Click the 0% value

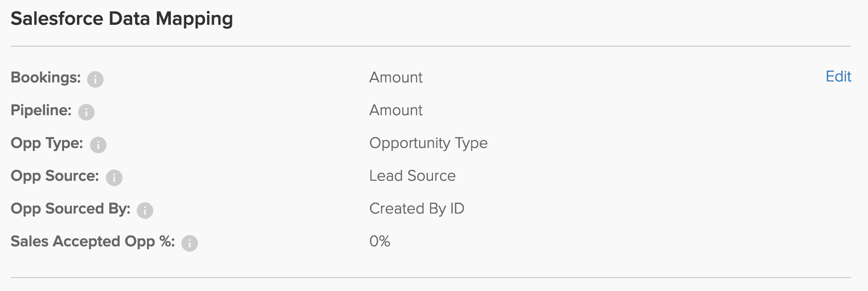click(x=380, y=241)
